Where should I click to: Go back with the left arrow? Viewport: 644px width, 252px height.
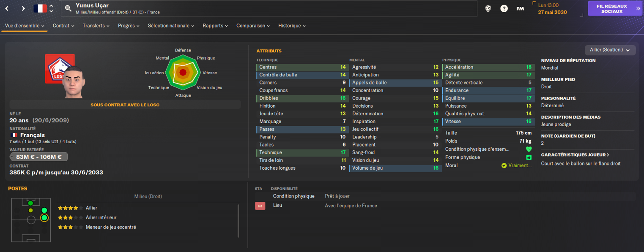click(x=7, y=8)
